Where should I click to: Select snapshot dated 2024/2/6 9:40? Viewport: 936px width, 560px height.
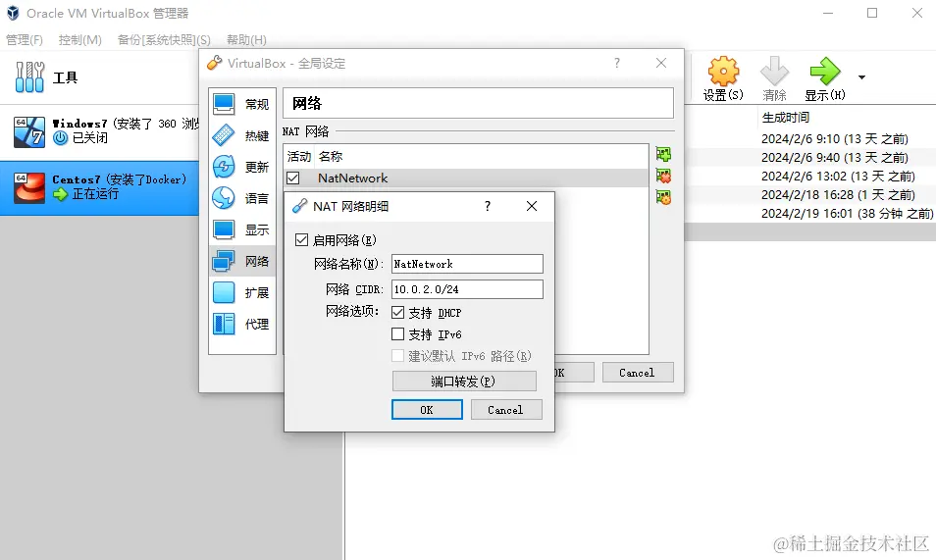pos(835,158)
